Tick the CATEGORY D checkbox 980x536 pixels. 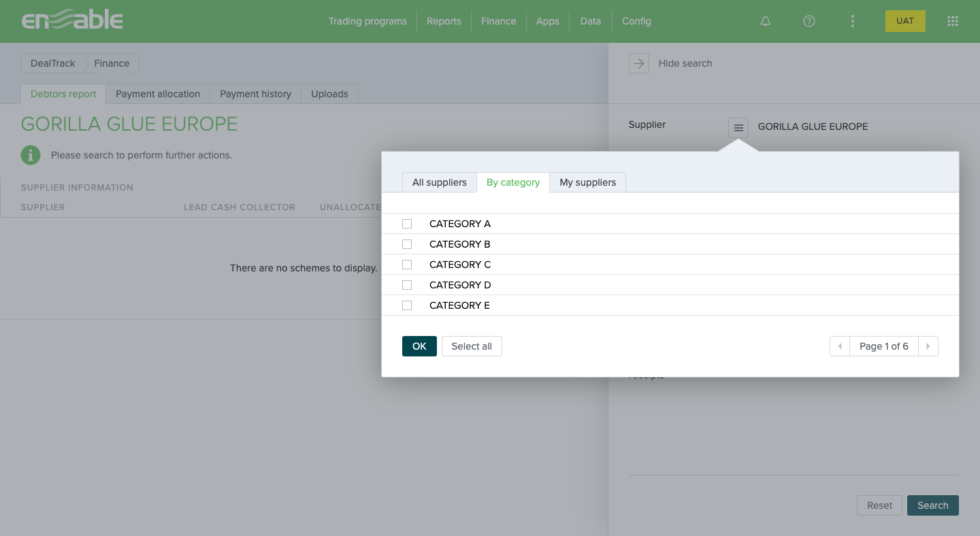pyautogui.click(x=407, y=285)
